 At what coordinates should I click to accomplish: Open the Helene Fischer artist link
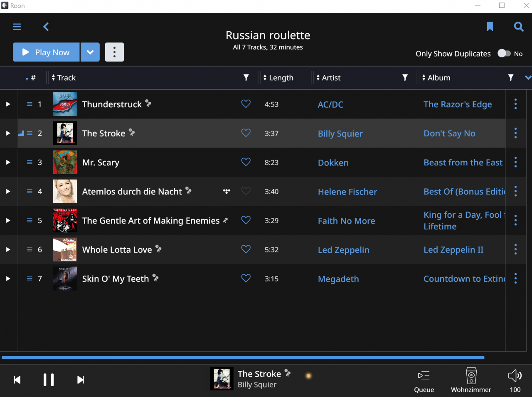(347, 192)
